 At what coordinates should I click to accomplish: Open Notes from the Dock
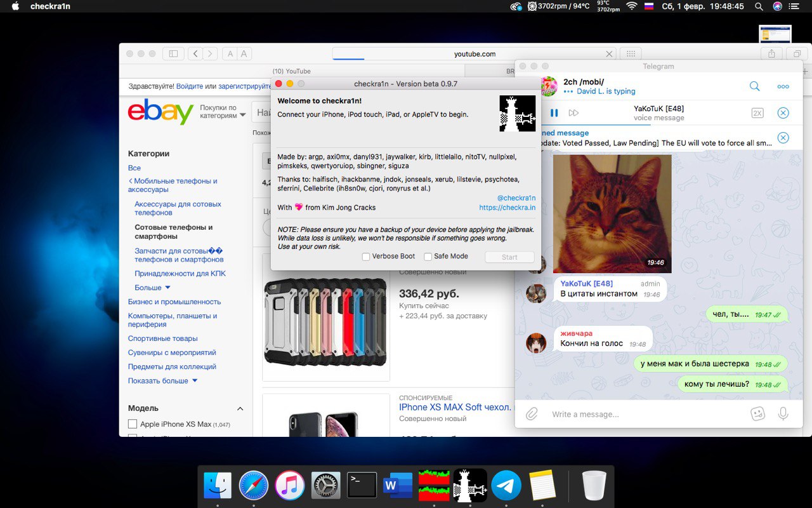(542, 486)
